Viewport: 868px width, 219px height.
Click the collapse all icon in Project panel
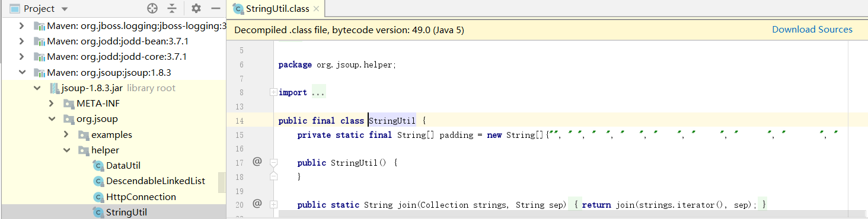click(x=172, y=8)
